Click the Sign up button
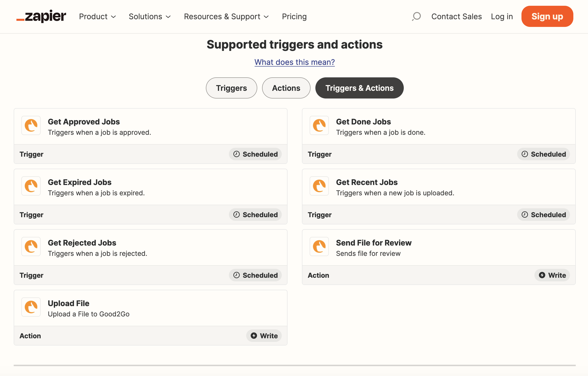This screenshot has height=376, width=588. [547, 16]
